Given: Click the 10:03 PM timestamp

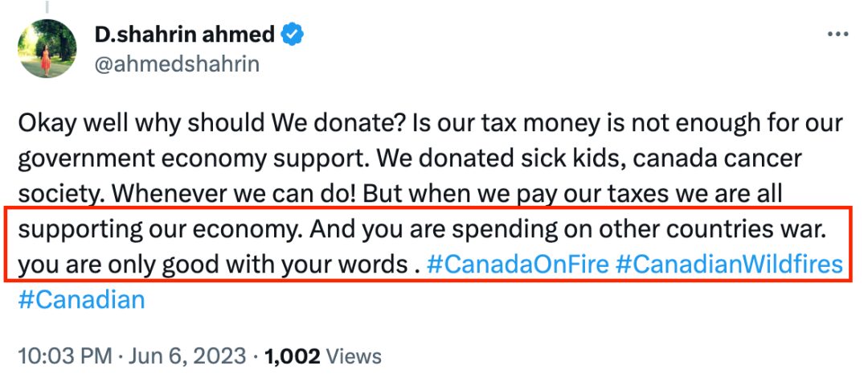Looking at the screenshot, I should 64,356.
